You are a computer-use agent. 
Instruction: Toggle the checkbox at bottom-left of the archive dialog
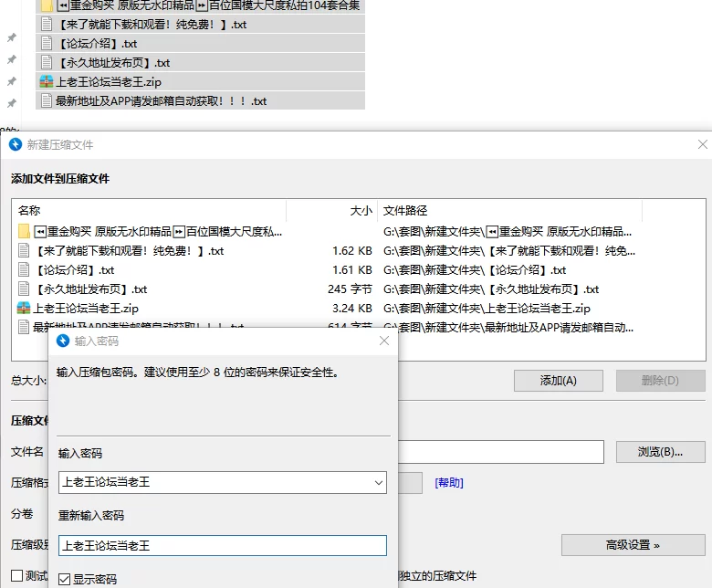[x=16, y=576]
